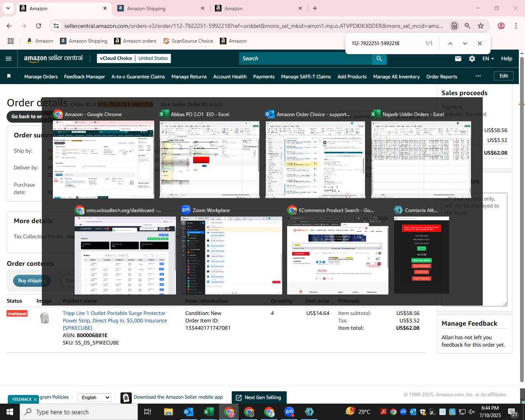Switch to the Abbas PO 2.01 EID Excel window
The width and height of the screenshot is (525, 420).
pos(210,160)
